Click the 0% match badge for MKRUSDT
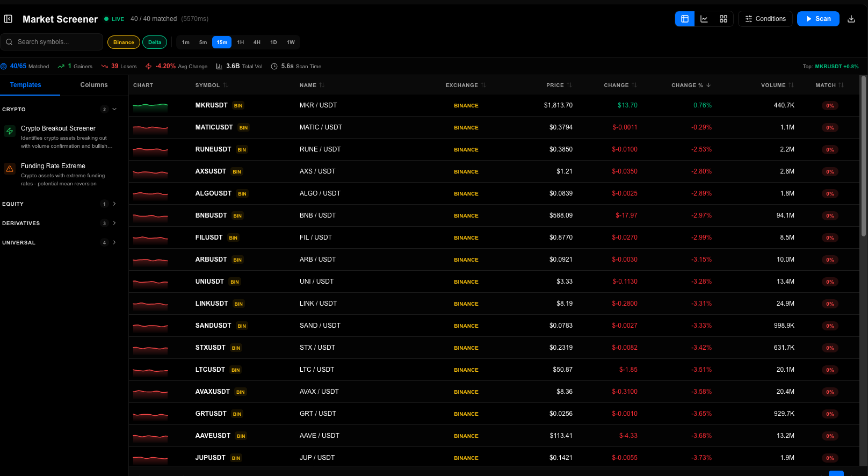 [x=830, y=106]
